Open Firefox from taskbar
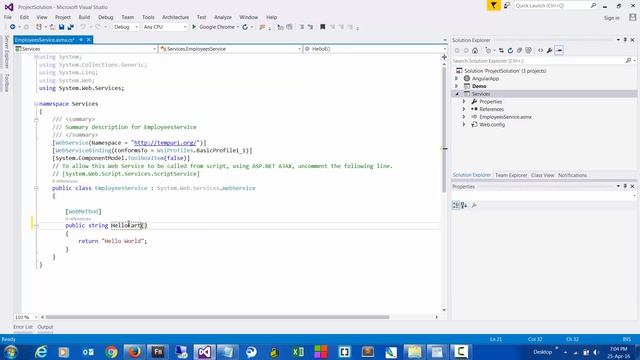This screenshot has width=640, height=360. click(x=134, y=351)
